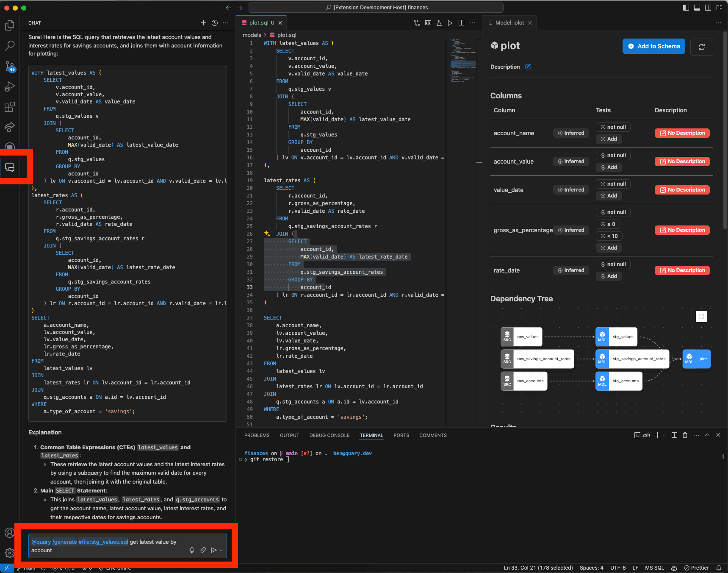The height and width of the screenshot is (573, 728).
Task: Select the stg_savings_account_rates node in Dependency Tree
Action: coord(632,359)
